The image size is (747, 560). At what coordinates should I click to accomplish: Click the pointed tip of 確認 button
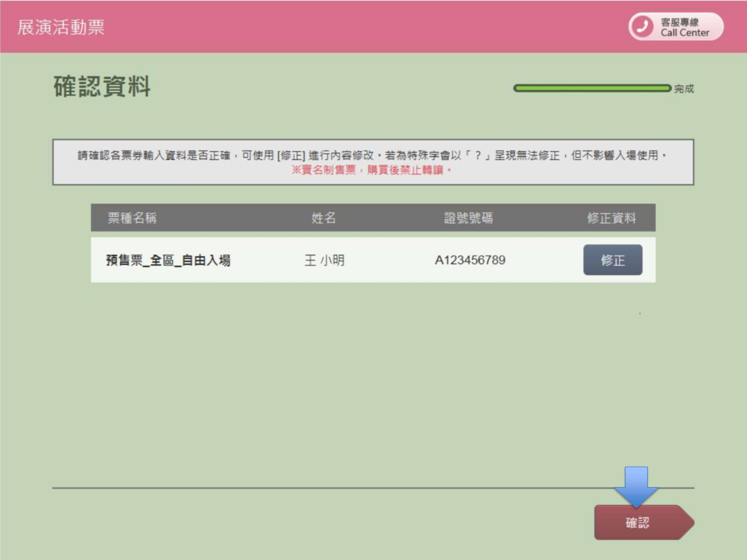pyautogui.click(x=689, y=523)
